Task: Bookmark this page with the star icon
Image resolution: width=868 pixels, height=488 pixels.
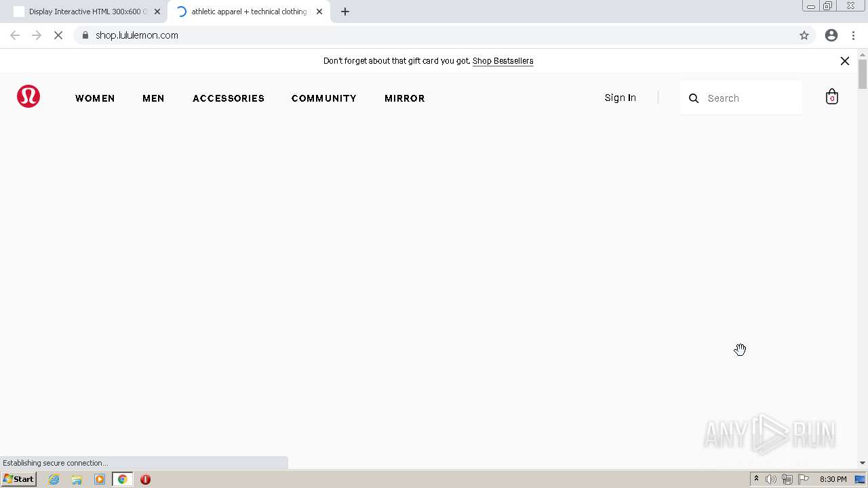Action: pyautogui.click(x=804, y=35)
